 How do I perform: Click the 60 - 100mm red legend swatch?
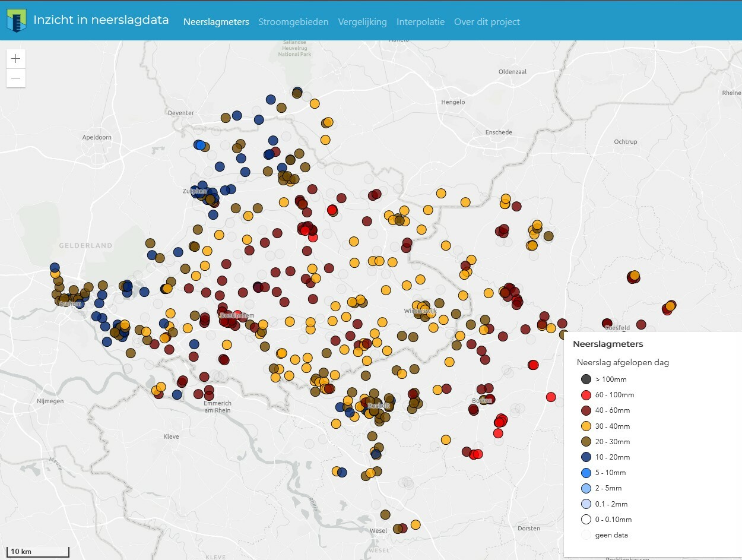pos(586,395)
